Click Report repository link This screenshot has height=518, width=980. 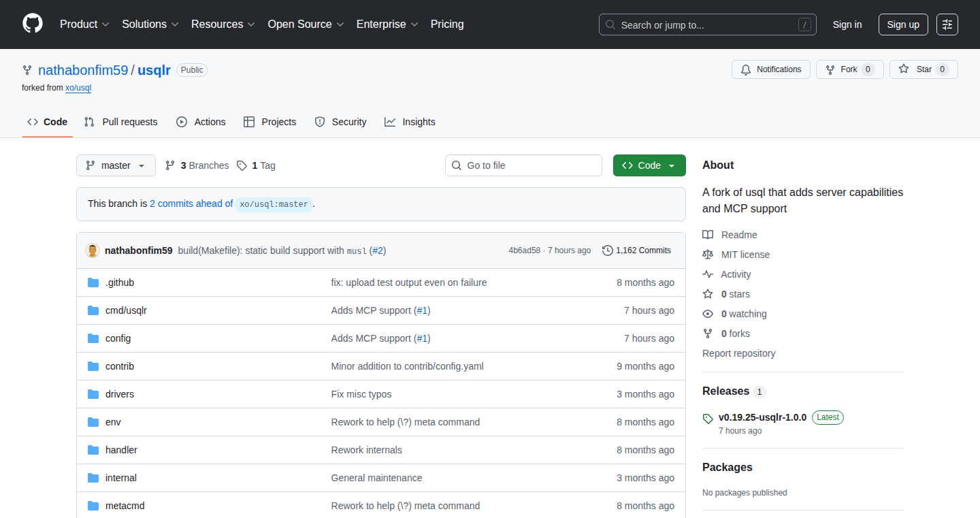point(738,353)
